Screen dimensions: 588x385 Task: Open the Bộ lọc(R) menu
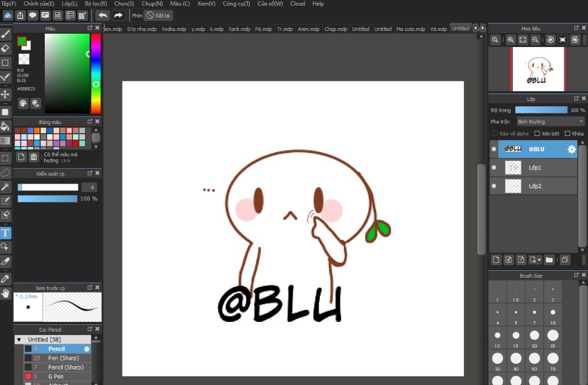pyautogui.click(x=96, y=4)
